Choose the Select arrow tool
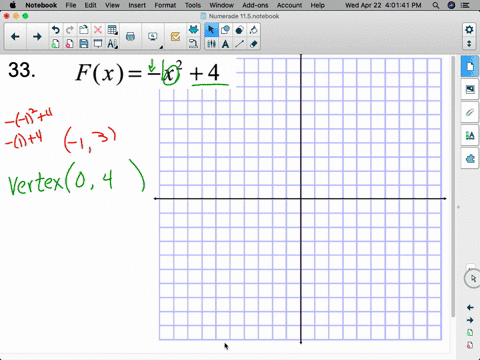 click(x=211, y=30)
